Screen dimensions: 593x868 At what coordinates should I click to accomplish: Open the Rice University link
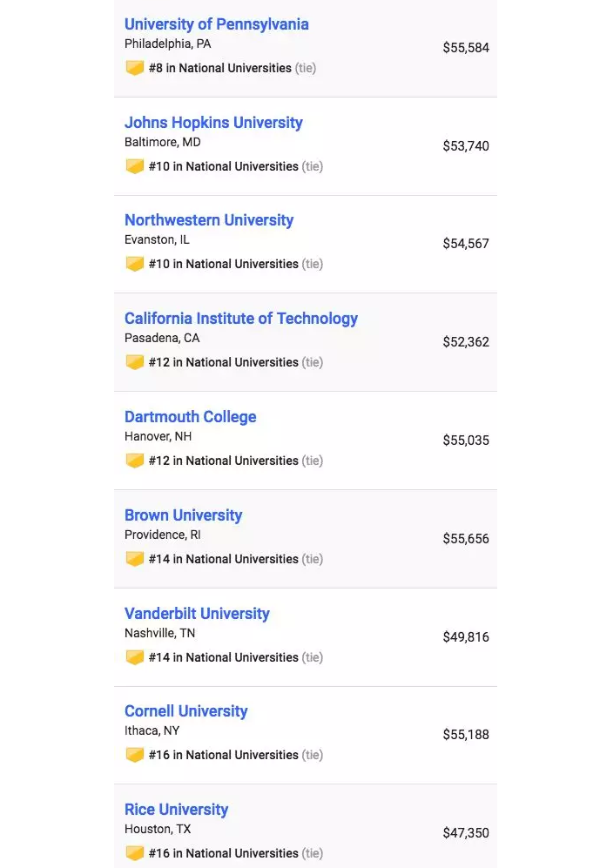click(176, 810)
